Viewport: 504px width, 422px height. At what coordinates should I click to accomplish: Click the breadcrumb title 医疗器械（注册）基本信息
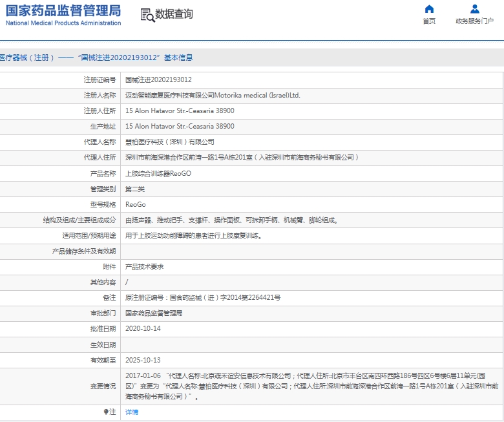point(96,58)
